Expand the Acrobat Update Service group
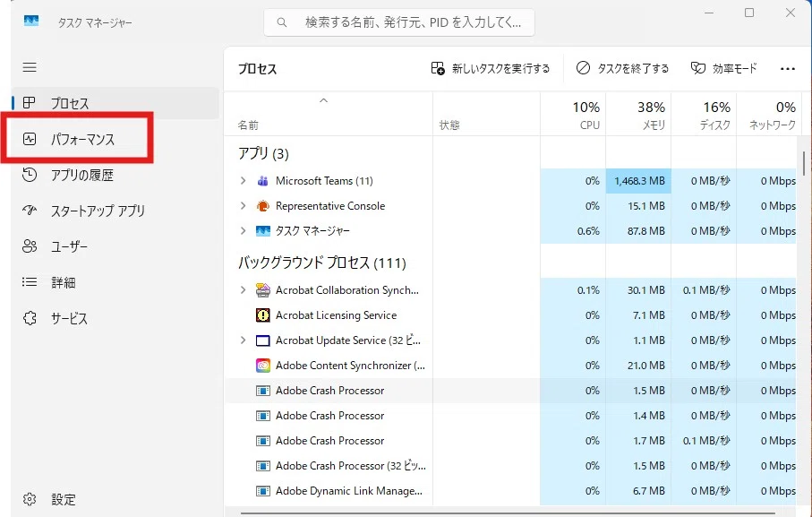This screenshot has height=517, width=812. click(x=243, y=340)
